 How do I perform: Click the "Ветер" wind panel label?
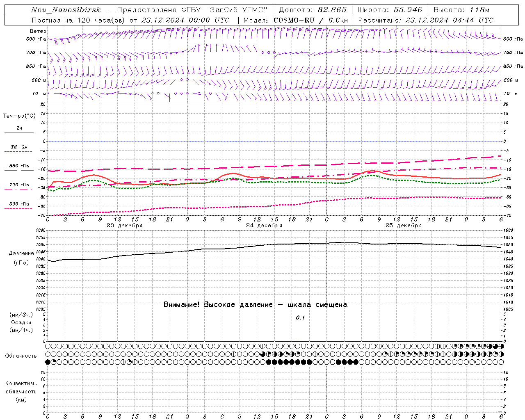(38, 31)
